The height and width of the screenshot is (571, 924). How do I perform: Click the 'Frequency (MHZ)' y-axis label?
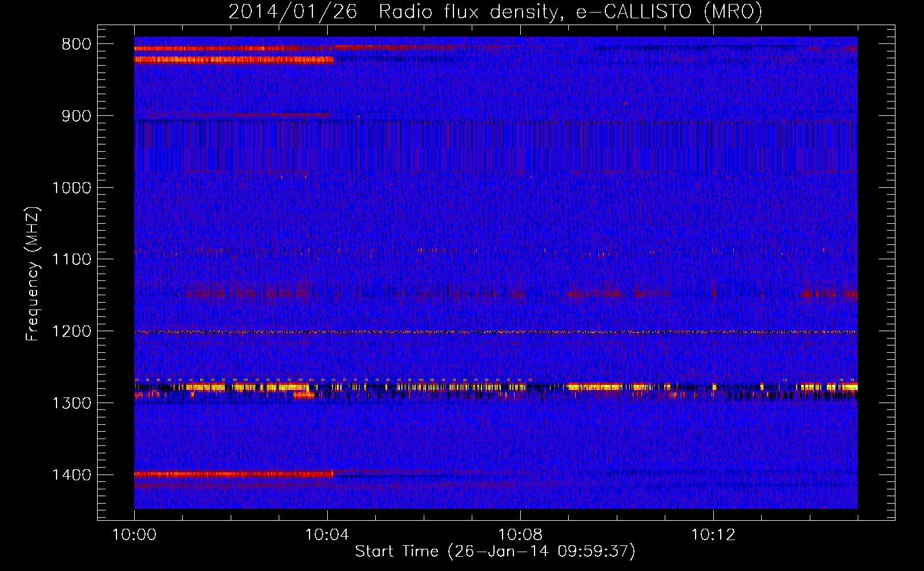(33, 274)
